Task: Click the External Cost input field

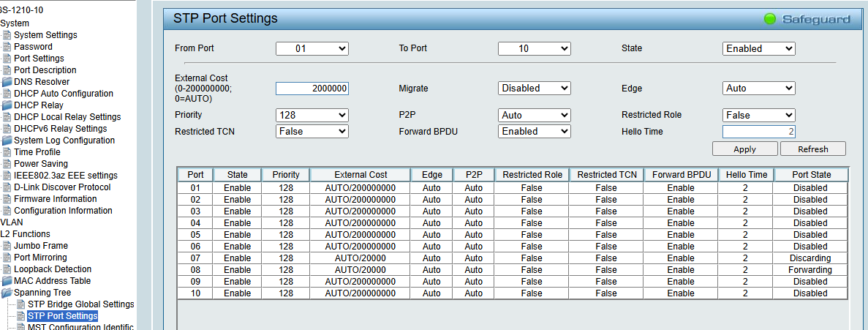Action: click(312, 89)
